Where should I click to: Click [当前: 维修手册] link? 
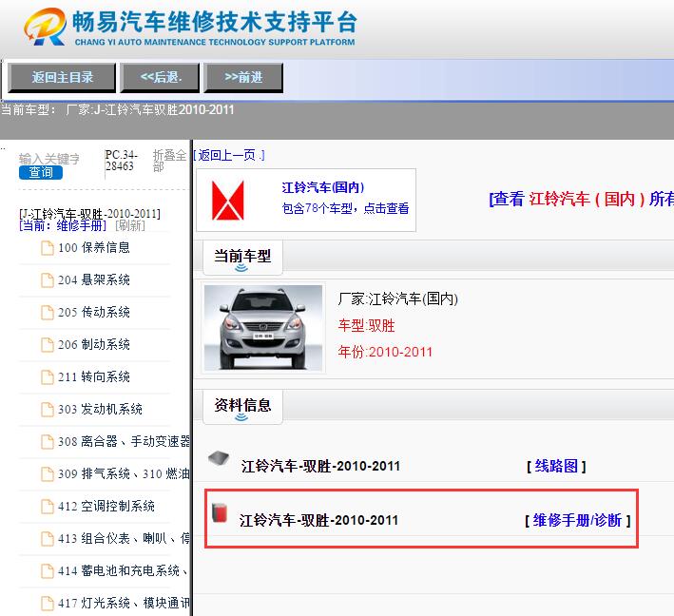[63, 225]
